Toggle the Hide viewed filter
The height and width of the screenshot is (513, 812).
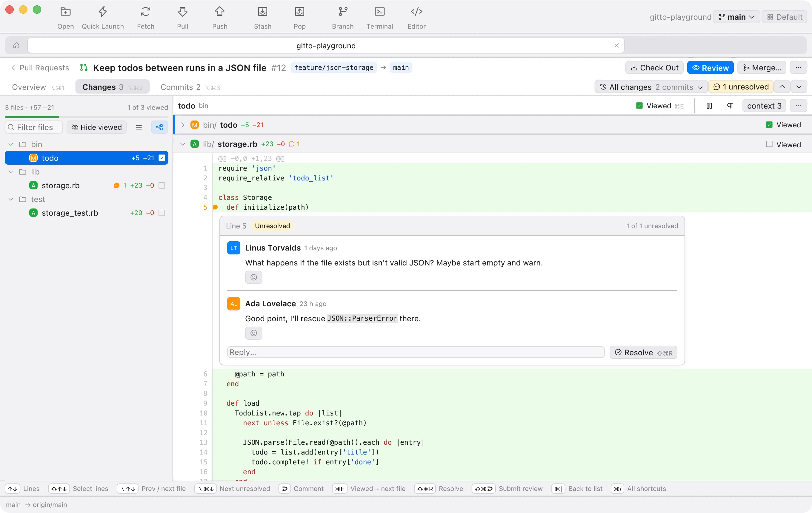pyautogui.click(x=96, y=127)
